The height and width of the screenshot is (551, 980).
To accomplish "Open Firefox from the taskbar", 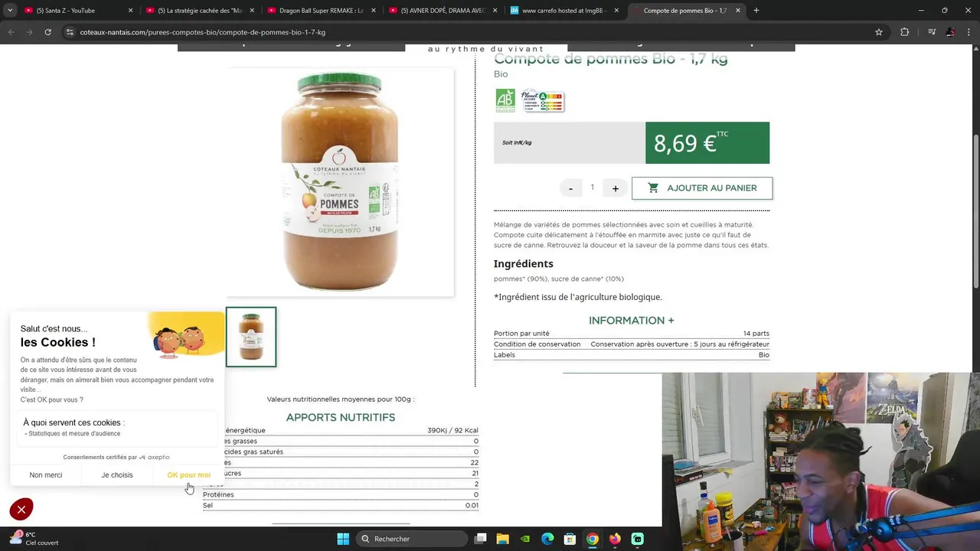I will pos(615,539).
